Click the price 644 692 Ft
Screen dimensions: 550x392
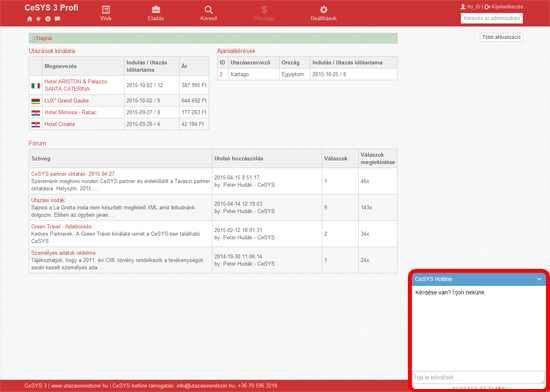194,101
